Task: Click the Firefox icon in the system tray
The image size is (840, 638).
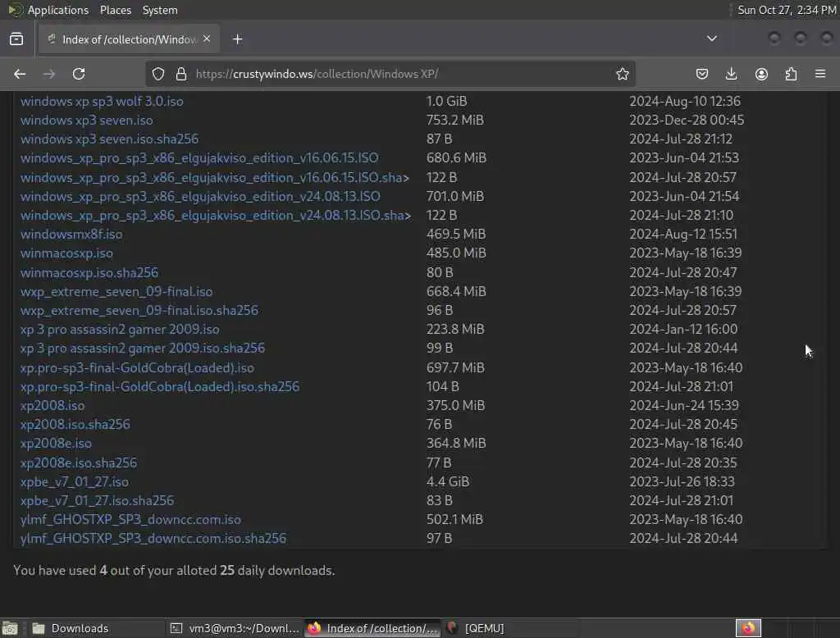Action: pyautogui.click(x=748, y=628)
